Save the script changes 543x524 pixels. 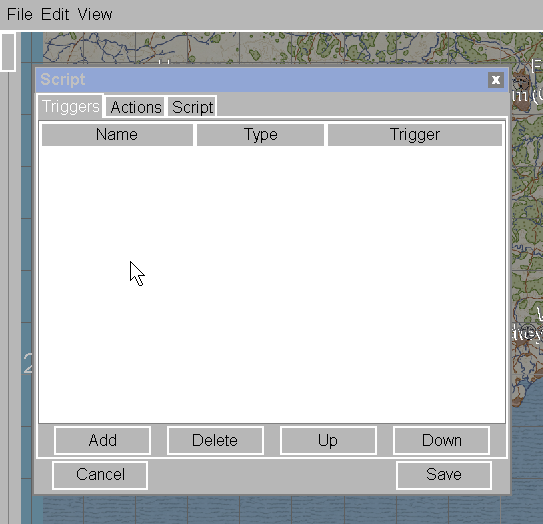[x=444, y=475]
